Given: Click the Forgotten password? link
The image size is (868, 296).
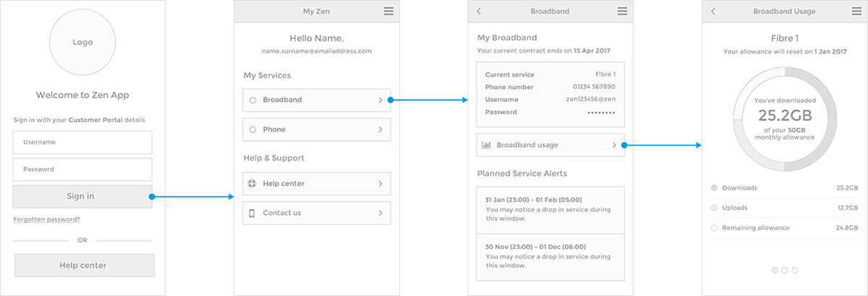Looking at the screenshot, I should coord(46,219).
